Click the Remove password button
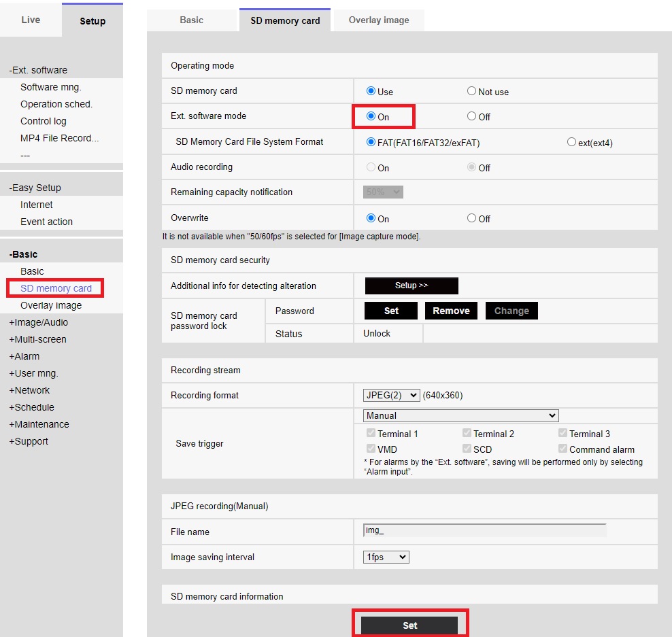Screen dimensions: 672x637 pos(451,311)
